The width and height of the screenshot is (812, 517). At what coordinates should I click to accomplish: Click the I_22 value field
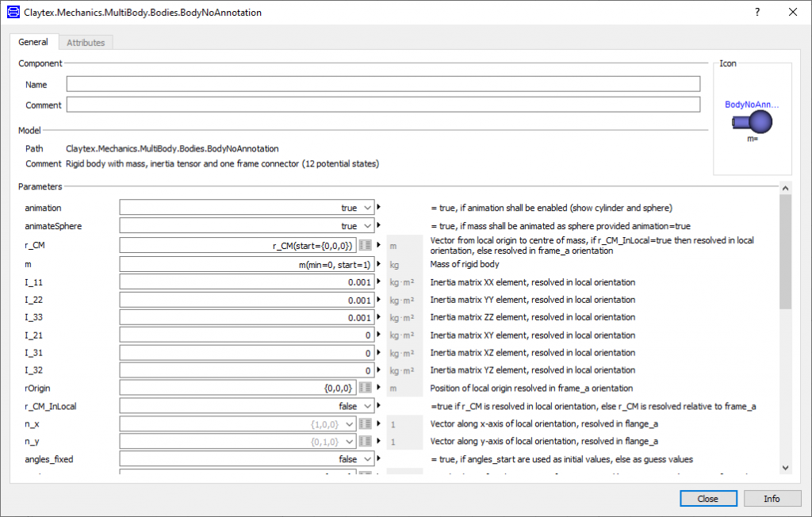coord(247,300)
